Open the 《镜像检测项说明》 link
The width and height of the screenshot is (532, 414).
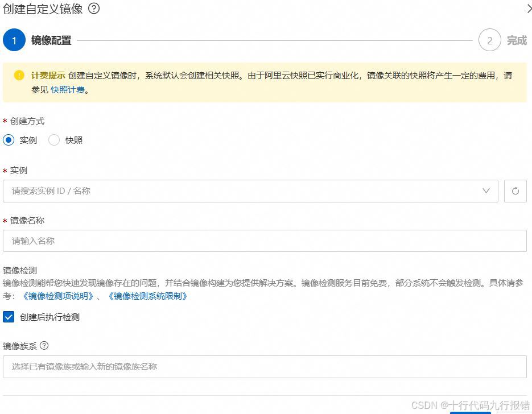tap(57, 296)
